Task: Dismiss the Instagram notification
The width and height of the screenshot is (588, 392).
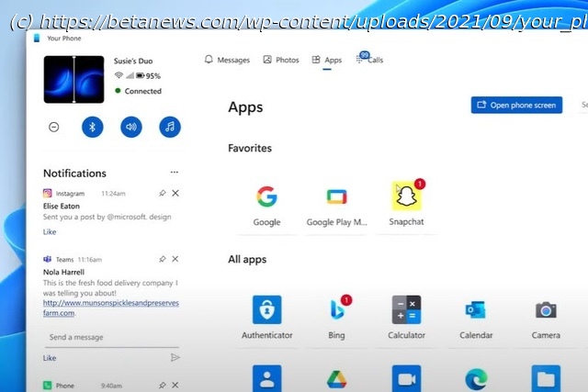Action: pyautogui.click(x=175, y=193)
